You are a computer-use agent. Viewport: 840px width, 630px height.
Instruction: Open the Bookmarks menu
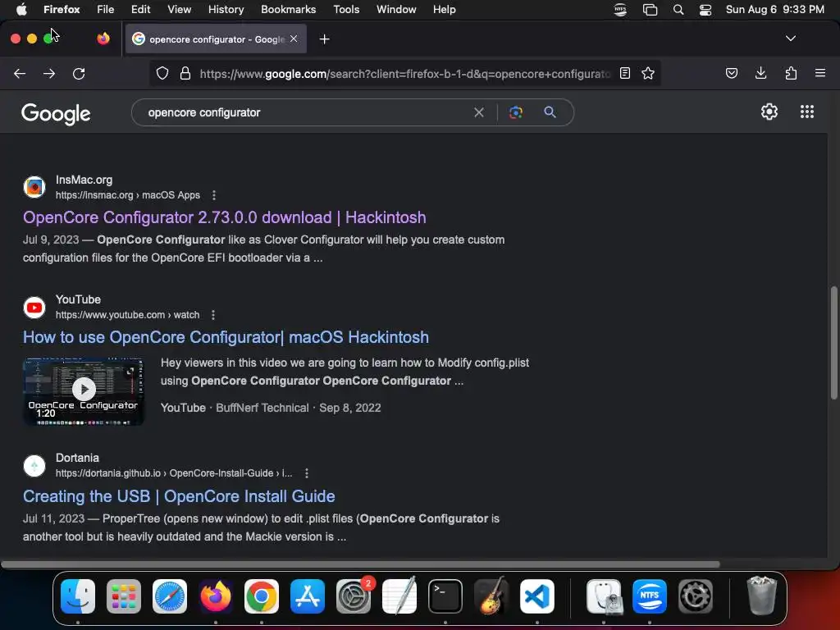288,10
